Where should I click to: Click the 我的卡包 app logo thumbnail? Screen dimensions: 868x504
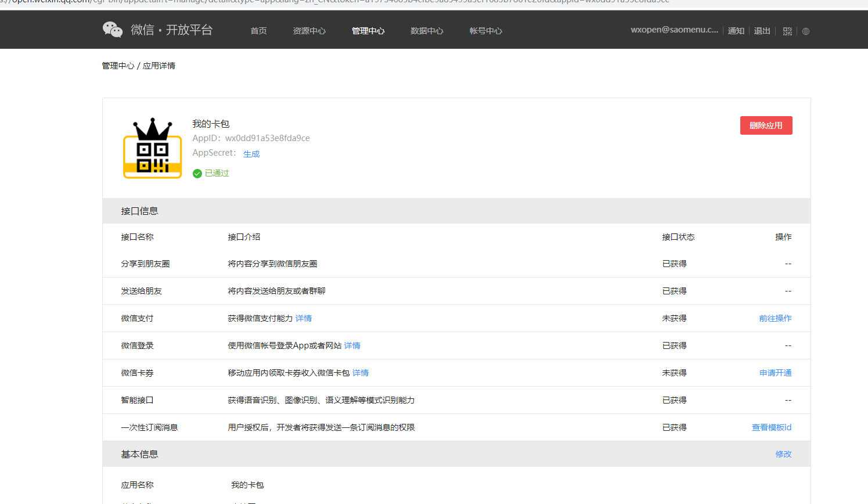coord(153,148)
